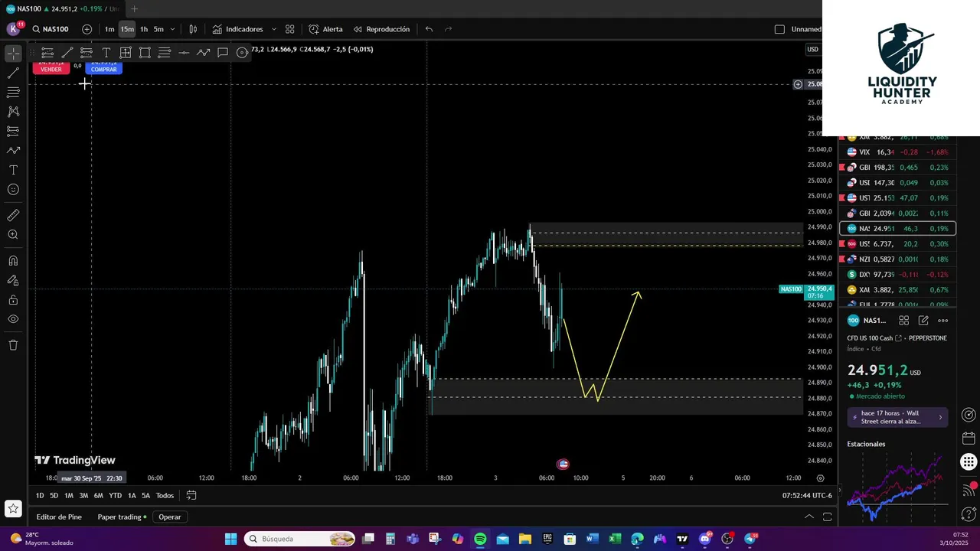
Task: Expand the Indicadores favorites dropdown arrow
Action: tap(273, 29)
